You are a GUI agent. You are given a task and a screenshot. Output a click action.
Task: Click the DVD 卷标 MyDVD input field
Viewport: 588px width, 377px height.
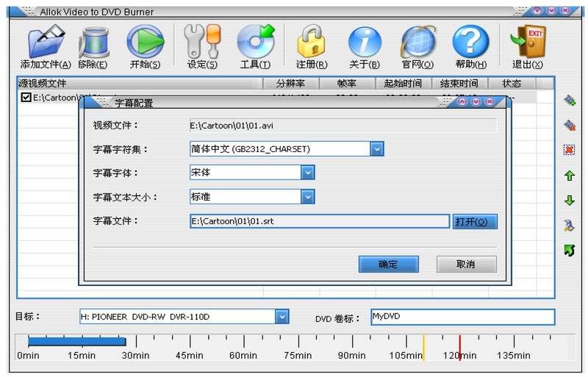463,317
